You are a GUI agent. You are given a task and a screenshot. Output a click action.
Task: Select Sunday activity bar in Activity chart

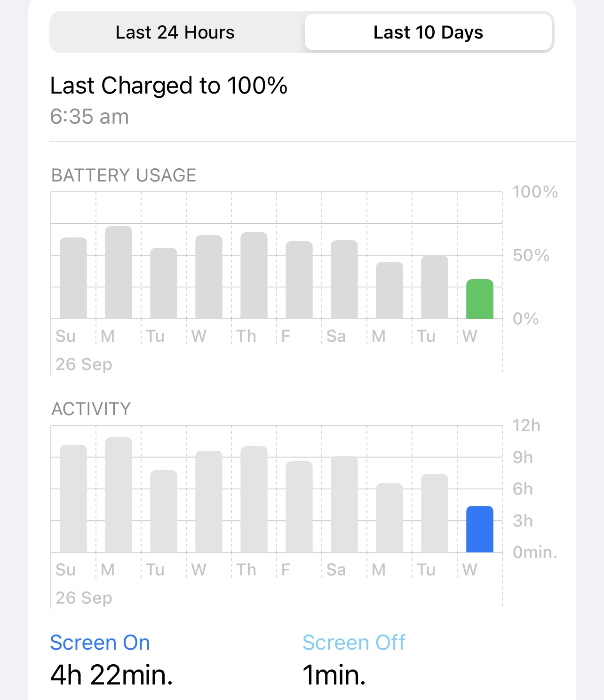pos(73,498)
